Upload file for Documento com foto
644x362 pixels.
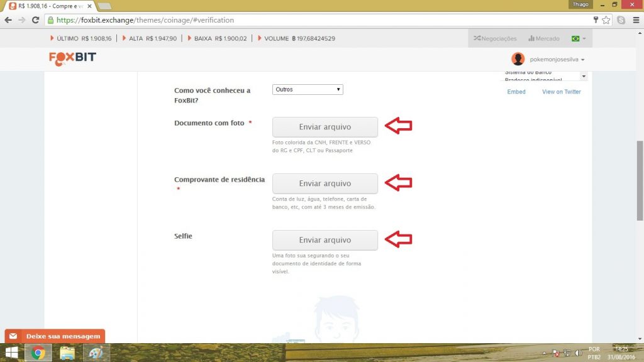(325, 127)
